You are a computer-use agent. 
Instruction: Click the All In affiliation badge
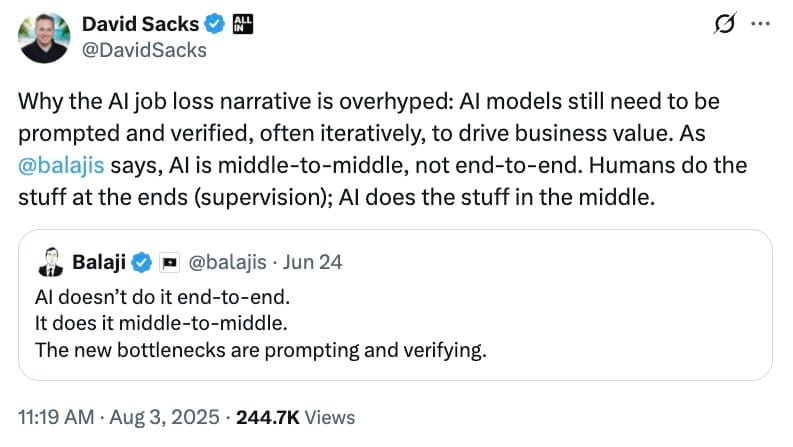(x=243, y=24)
